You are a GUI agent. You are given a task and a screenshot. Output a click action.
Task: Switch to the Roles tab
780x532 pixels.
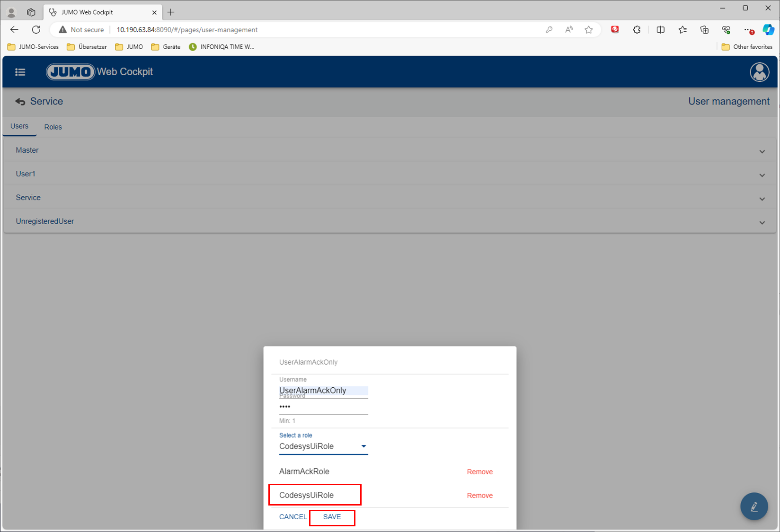pyautogui.click(x=53, y=127)
